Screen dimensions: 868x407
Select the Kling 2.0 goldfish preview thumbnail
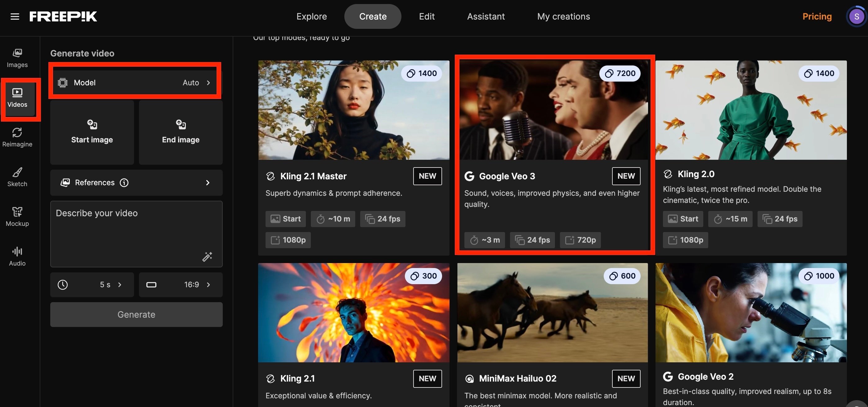coord(751,110)
